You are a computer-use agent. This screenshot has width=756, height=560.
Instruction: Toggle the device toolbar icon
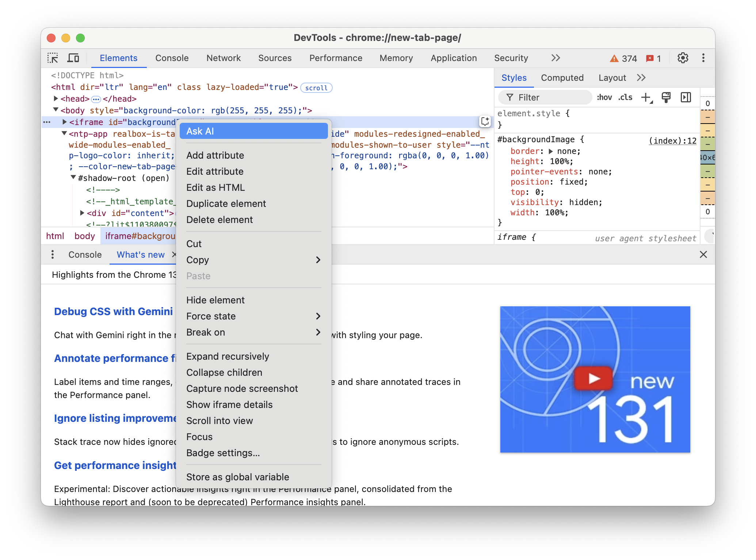73,58
